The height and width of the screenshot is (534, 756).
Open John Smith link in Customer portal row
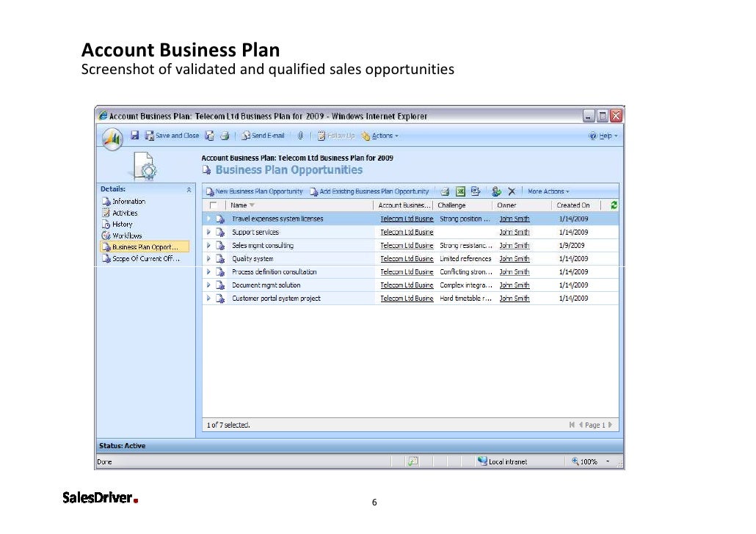514,299
